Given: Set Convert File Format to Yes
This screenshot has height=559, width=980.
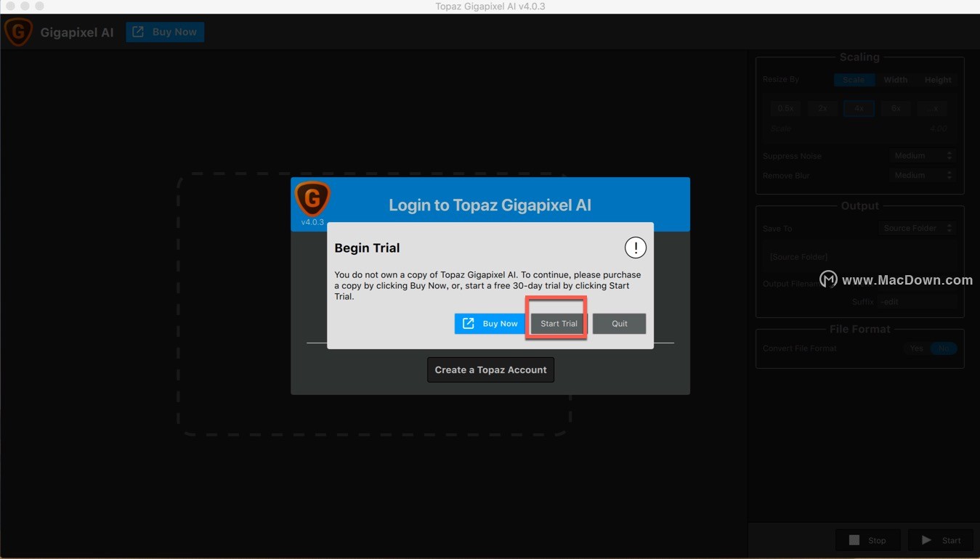Looking at the screenshot, I should 917,348.
